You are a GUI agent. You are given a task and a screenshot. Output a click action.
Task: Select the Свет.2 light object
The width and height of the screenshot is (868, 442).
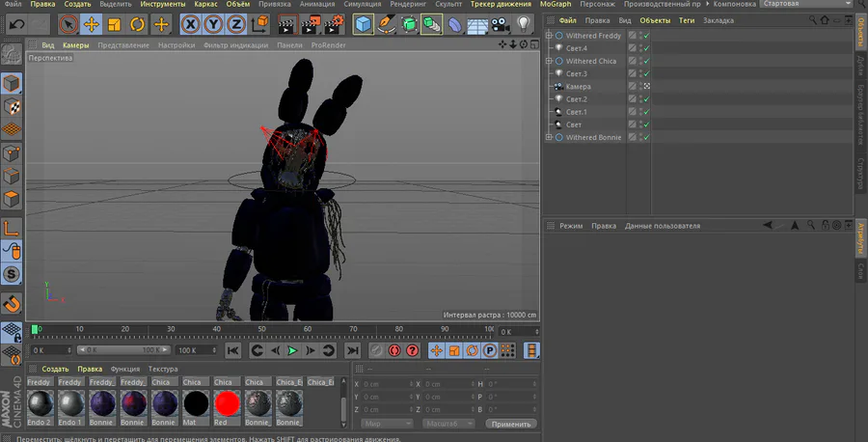pos(577,99)
